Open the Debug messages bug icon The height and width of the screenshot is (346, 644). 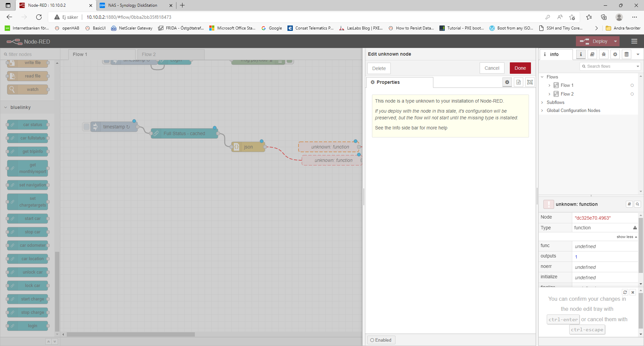click(604, 54)
